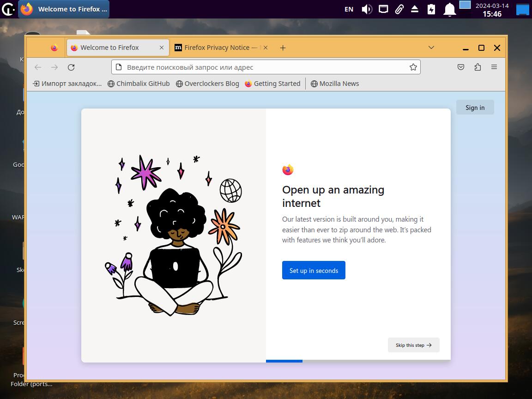Open Chimbalix GitHub bookmark
This screenshot has width=532, height=399.
pyautogui.click(x=139, y=84)
